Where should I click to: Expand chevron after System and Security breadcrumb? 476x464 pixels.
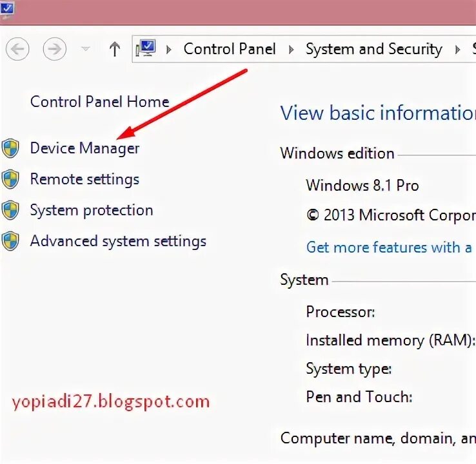pyautogui.click(x=458, y=49)
